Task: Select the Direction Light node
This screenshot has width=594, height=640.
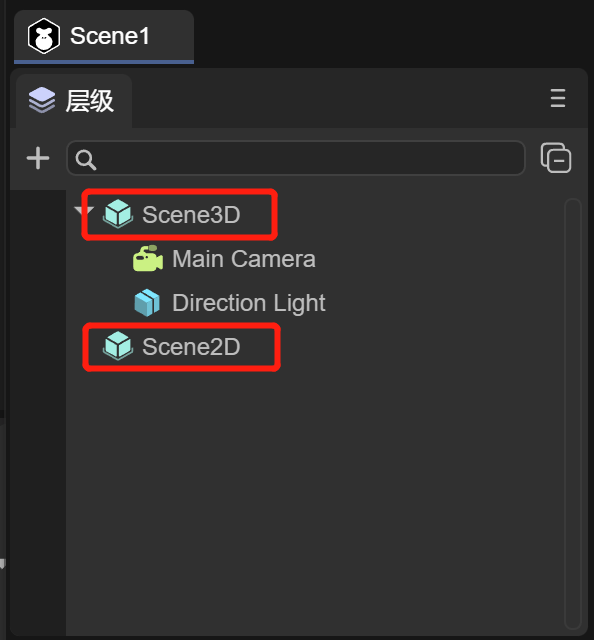Action: [249, 303]
